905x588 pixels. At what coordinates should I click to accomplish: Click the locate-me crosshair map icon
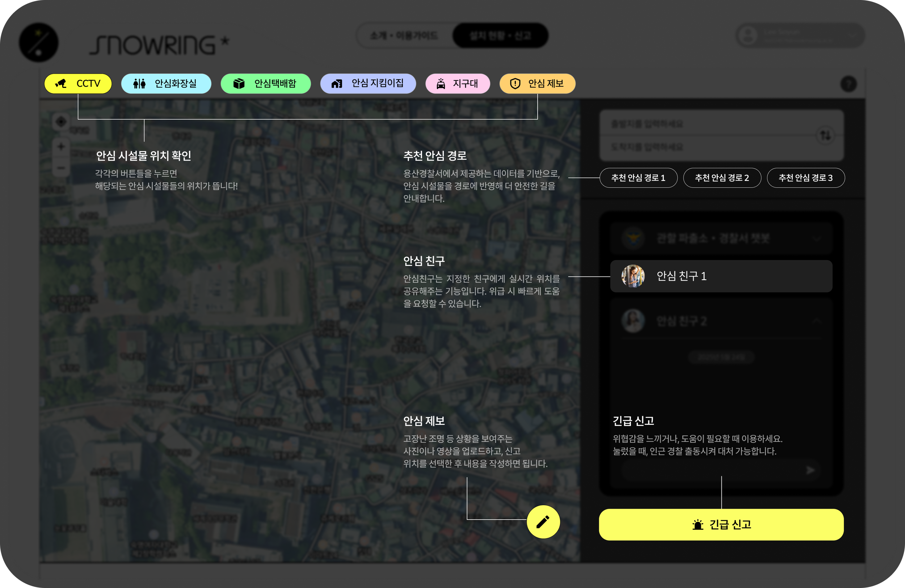pyautogui.click(x=61, y=122)
